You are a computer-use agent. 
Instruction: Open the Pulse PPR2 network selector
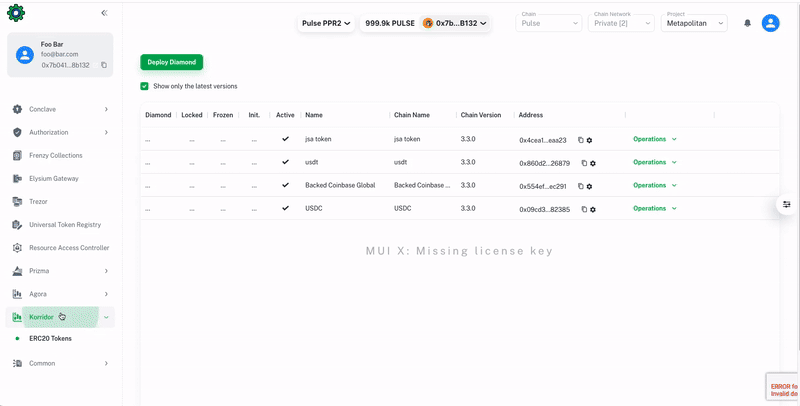point(326,23)
